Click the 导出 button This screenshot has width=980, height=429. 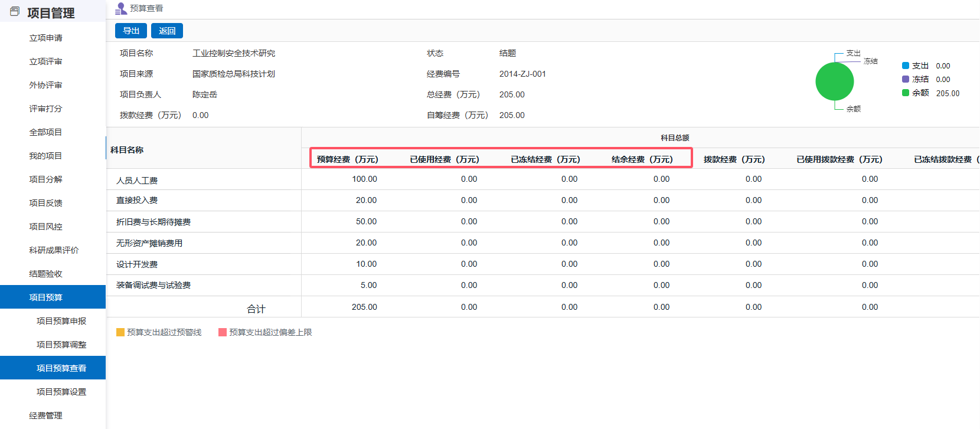(131, 31)
